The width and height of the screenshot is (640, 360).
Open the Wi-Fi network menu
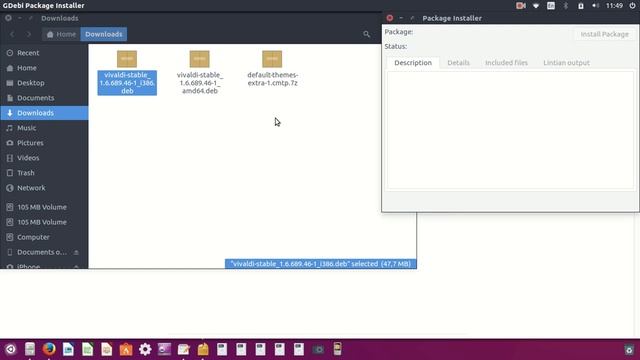coord(536,6)
